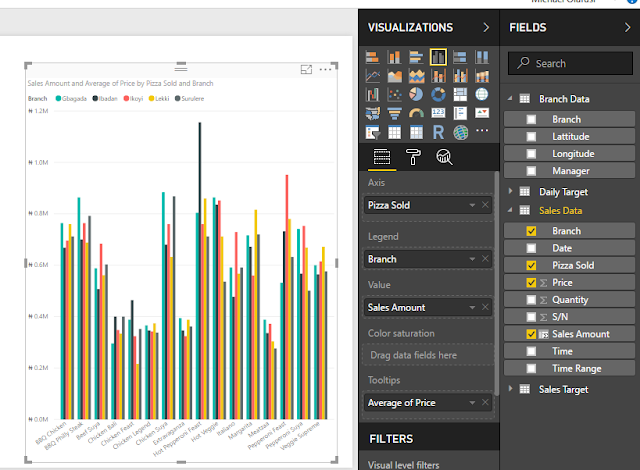Select the 100% stacked column chart visualization
The width and height of the screenshot is (640, 470).
pos(482,57)
